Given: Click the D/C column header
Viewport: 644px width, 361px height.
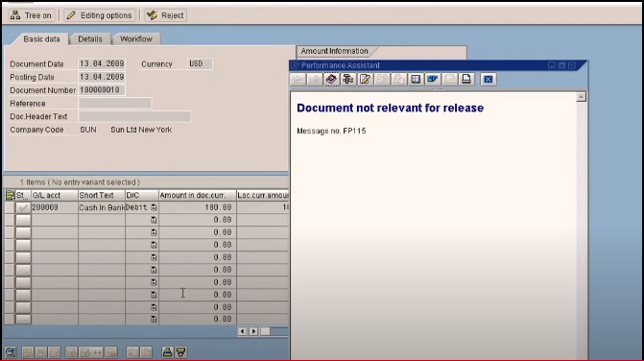Looking at the screenshot, I should point(142,195).
